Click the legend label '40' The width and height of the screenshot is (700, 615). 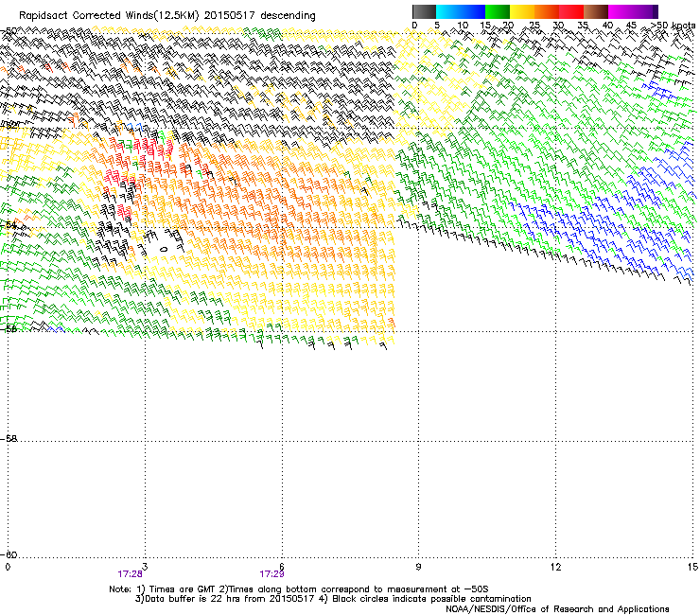(x=607, y=26)
